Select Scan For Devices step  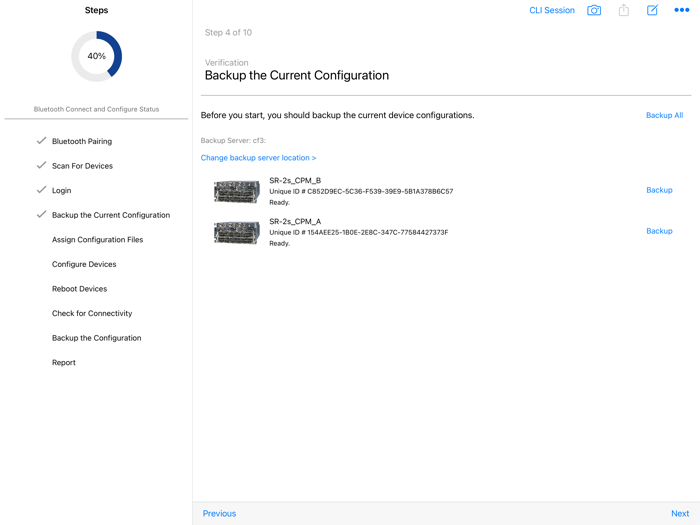[82, 166]
